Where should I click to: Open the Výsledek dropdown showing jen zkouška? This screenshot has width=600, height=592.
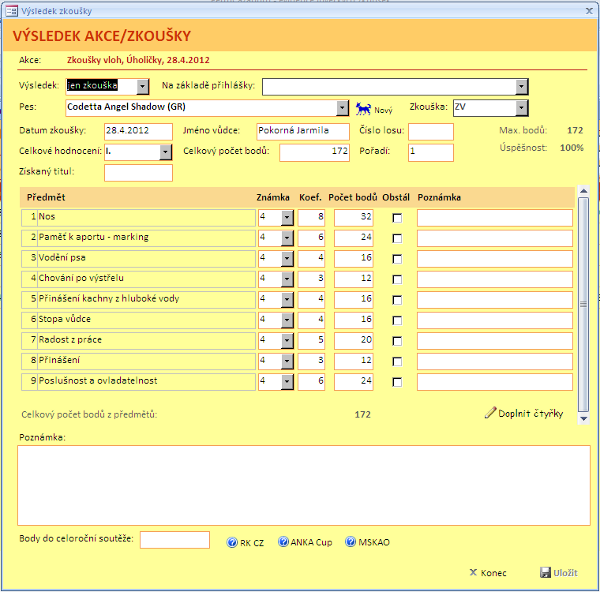142,87
